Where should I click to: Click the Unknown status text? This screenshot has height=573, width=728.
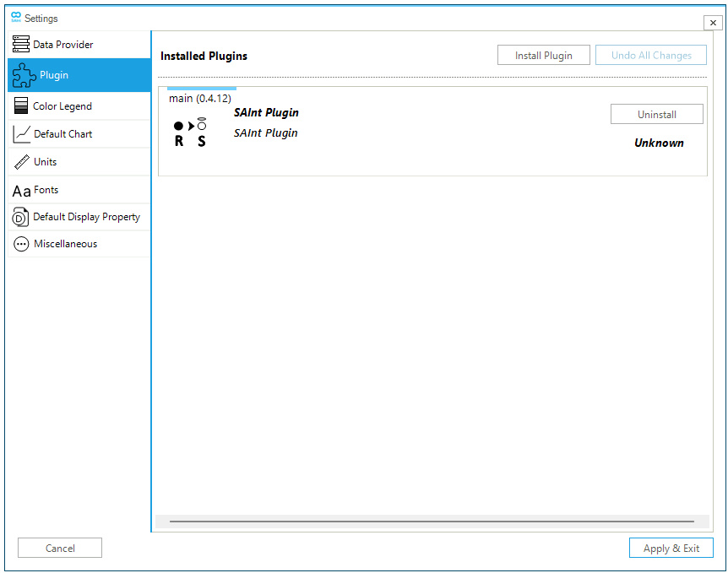point(659,143)
